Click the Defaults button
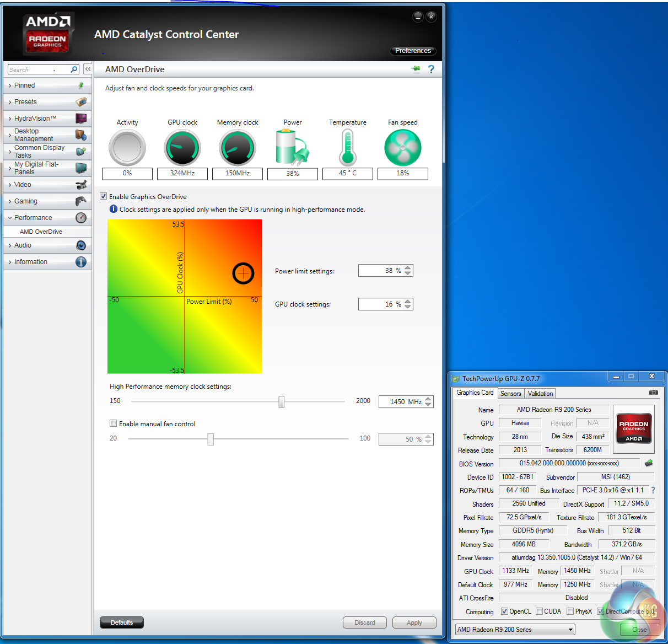The height and width of the screenshot is (644, 668). 122,622
